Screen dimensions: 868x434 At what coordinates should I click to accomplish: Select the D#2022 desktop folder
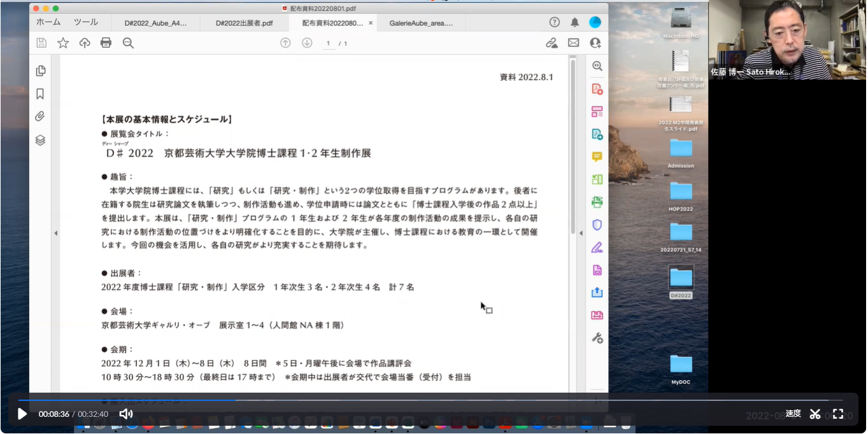point(681,282)
